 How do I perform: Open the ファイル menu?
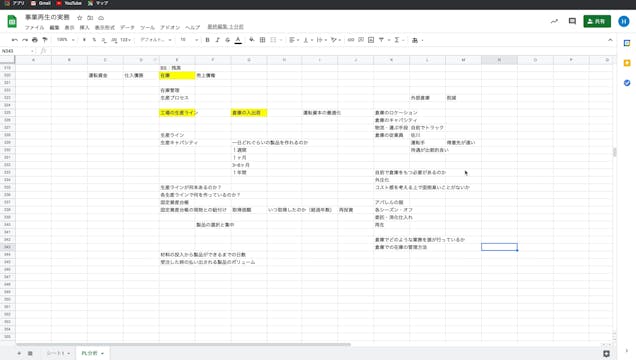34,28
